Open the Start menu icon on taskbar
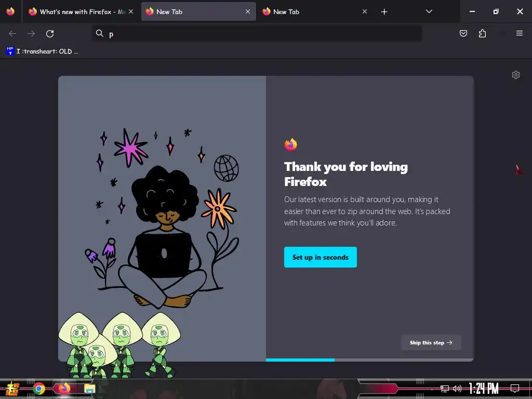532x399 pixels. [12, 389]
